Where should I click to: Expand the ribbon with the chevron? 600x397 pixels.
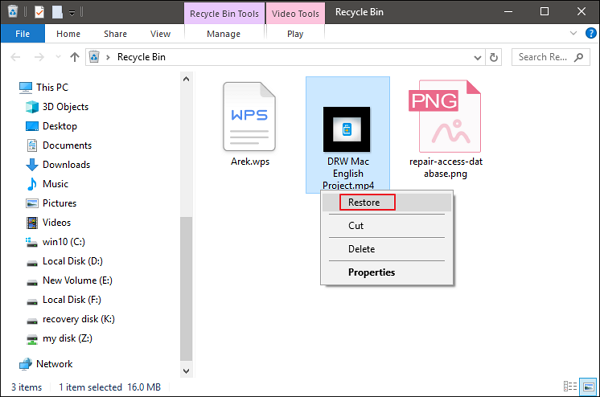[x=573, y=33]
